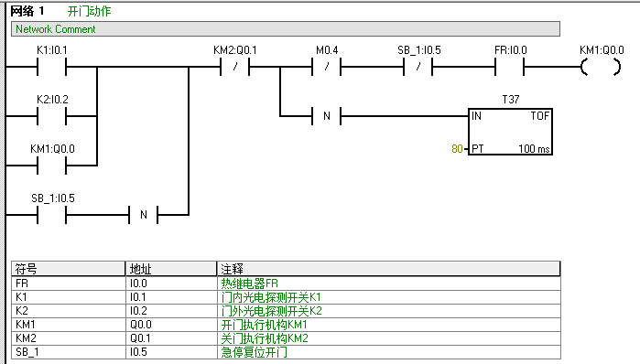Click the KM2 symbol cell
The image size is (640, 364).
(x=68, y=338)
